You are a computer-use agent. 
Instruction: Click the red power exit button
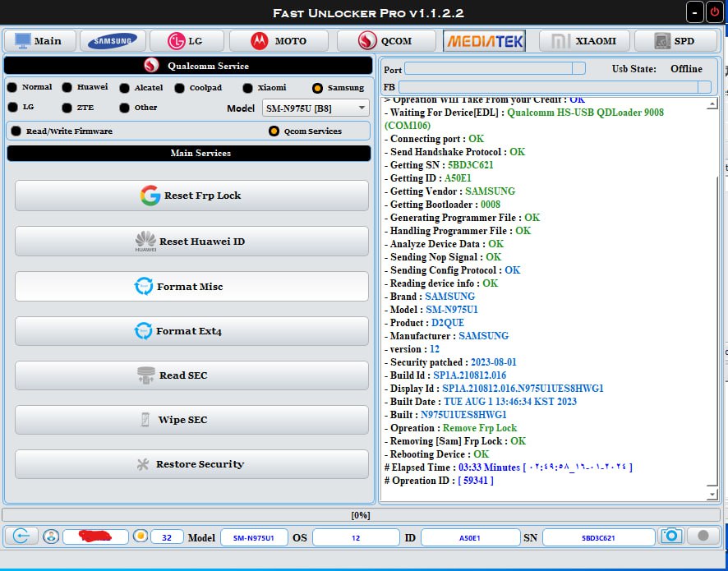[x=714, y=12]
